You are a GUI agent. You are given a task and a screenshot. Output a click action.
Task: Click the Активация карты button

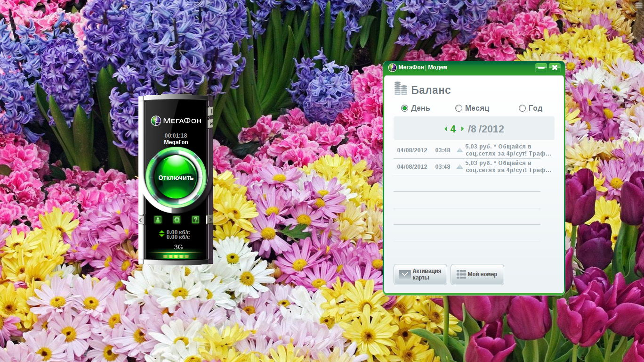point(420,274)
